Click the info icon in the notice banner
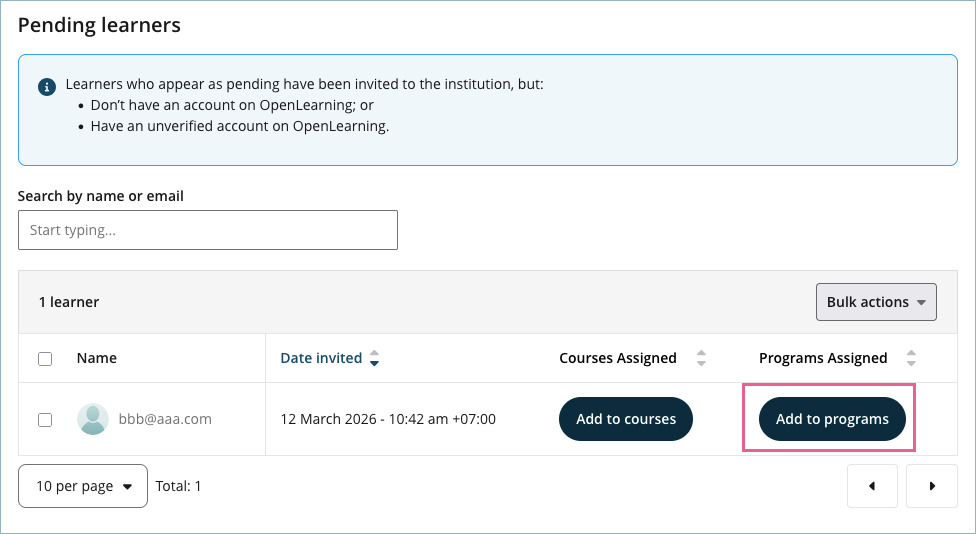The image size is (976, 534). point(46,87)
